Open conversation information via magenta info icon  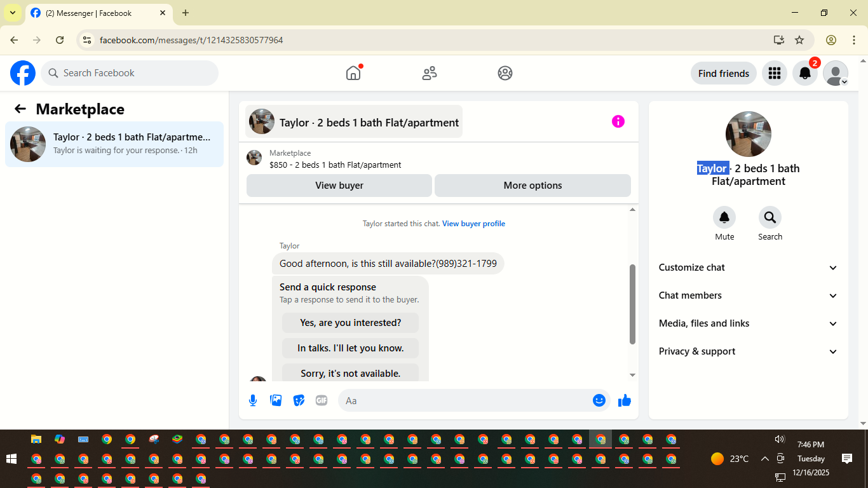click(618, 121)
